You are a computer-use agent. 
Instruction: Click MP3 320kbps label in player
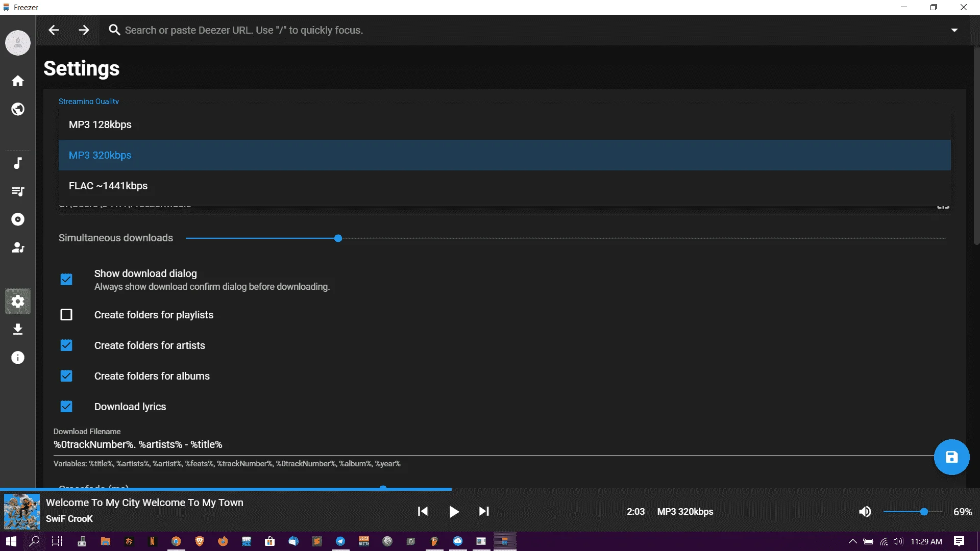point(685,512)
